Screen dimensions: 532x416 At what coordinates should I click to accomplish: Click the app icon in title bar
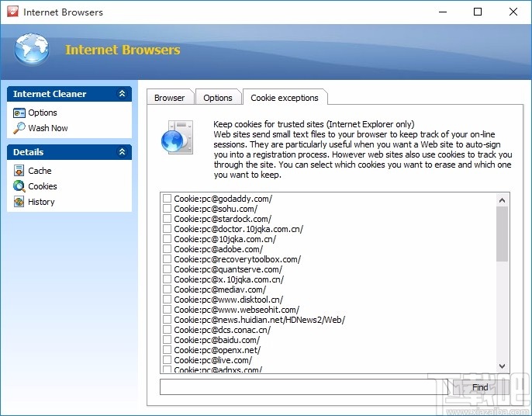point(12,12)
